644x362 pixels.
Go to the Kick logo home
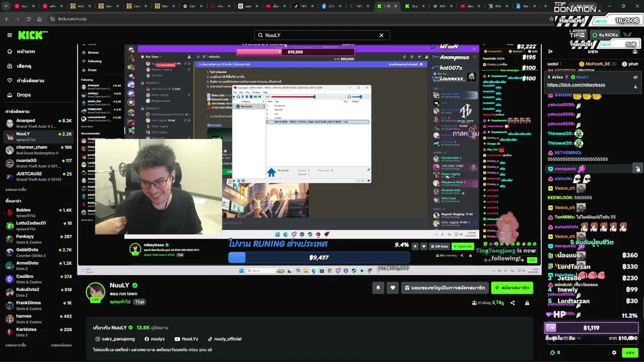[33, 35]
